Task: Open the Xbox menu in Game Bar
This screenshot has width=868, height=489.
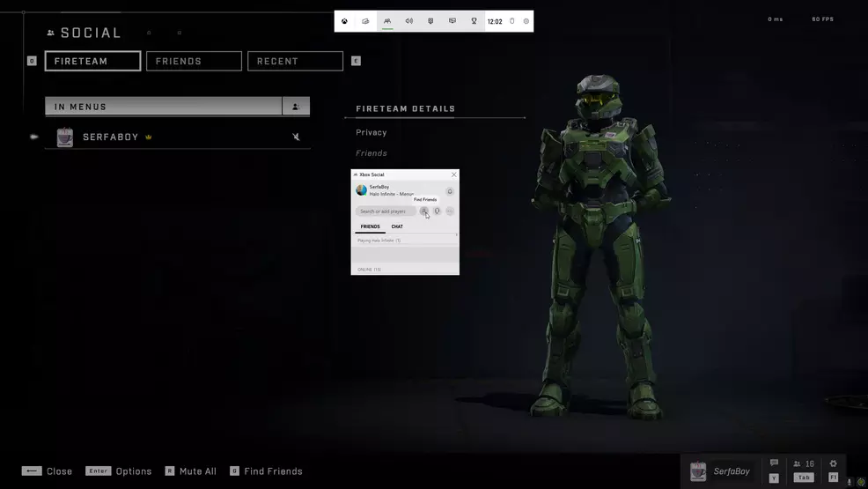Action: 344,21
